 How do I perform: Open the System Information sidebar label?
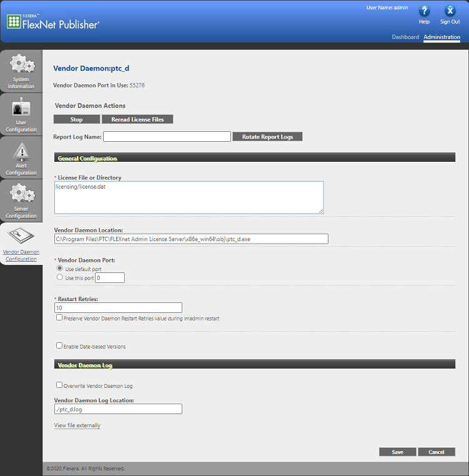(x=21, y=83)
